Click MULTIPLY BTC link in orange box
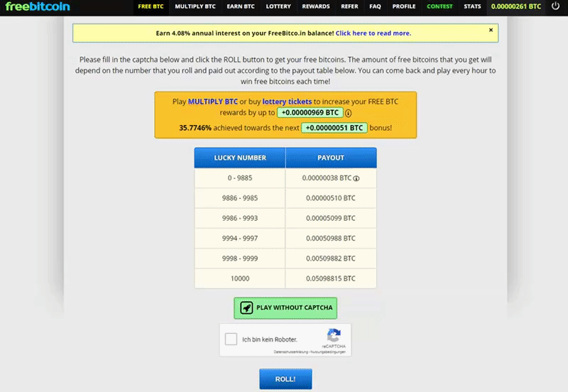 (x=212, y=102)
